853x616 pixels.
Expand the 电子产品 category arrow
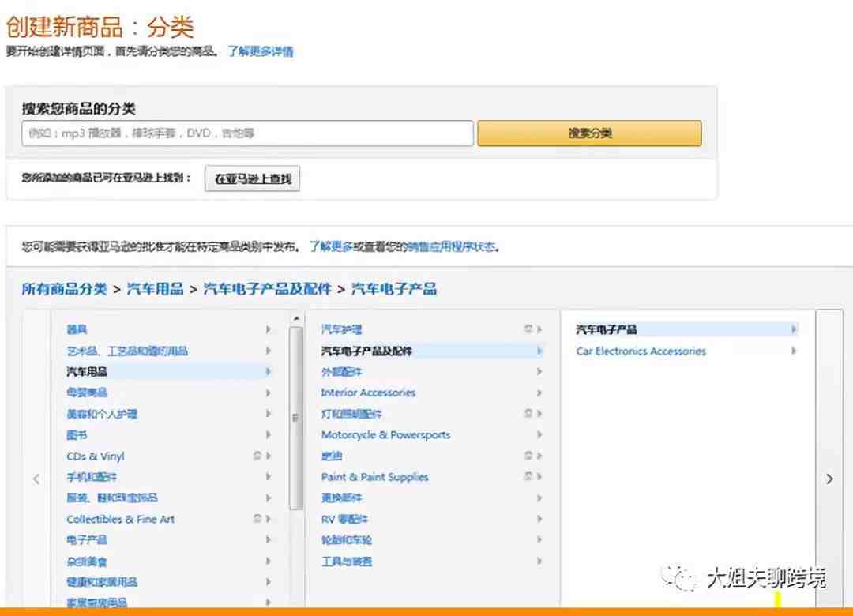point(269,539)
